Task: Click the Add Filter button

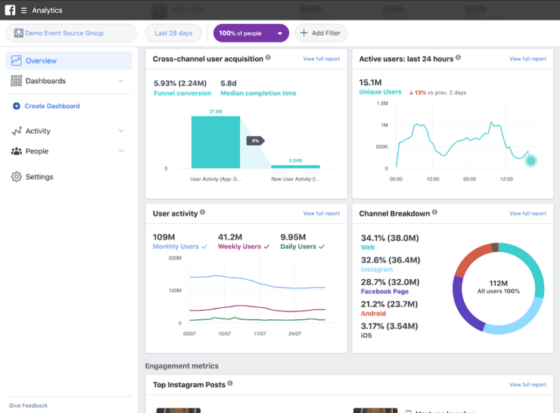Action: click(321, 33)
